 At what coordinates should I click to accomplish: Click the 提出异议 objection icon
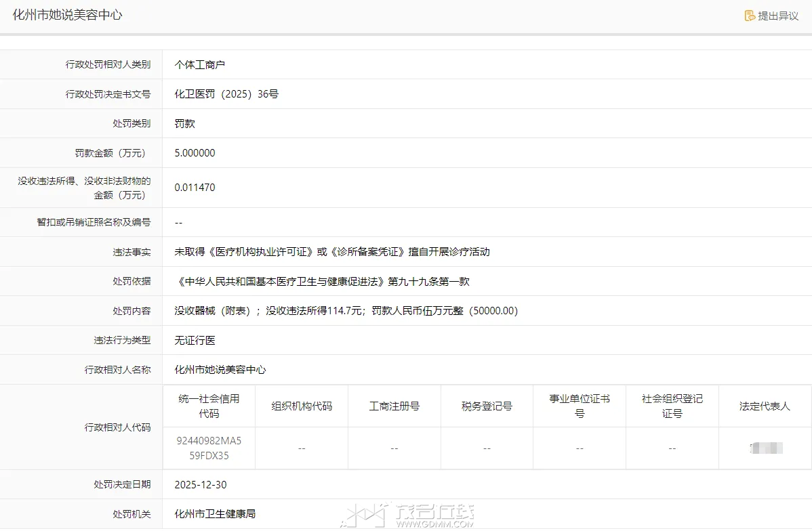(750, 16)
